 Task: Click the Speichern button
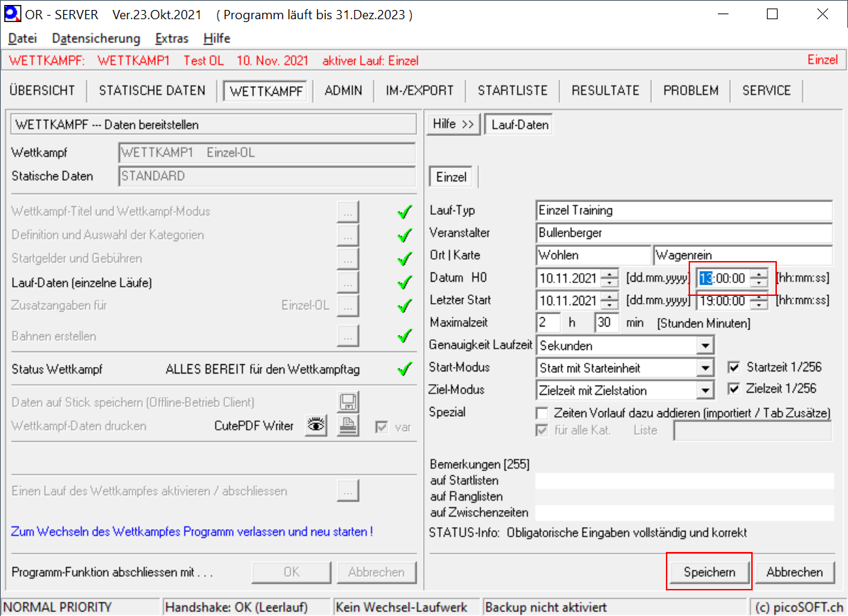click(709, 572)
